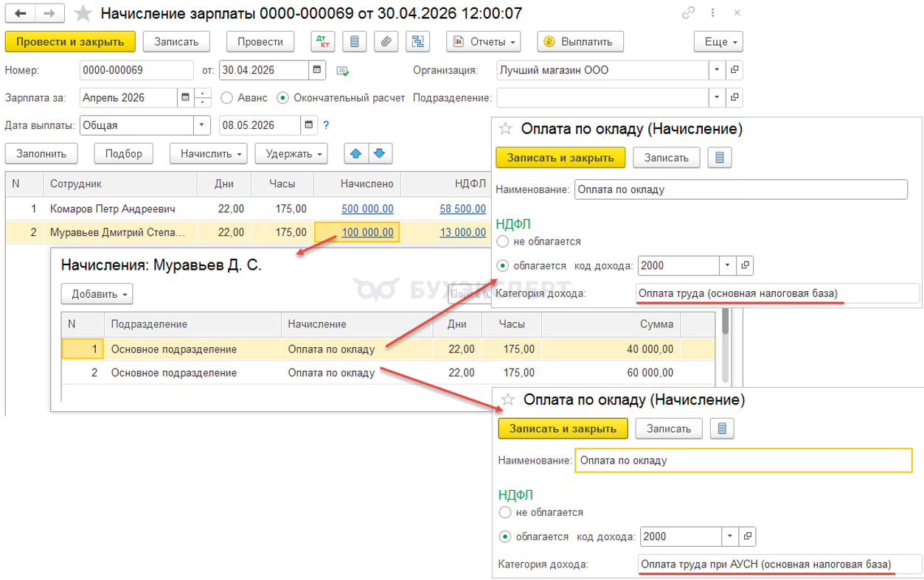Open accrued amount 100 000,00 link for Муравьев
The height and width of the screenshot is (580, 924).
367,233
